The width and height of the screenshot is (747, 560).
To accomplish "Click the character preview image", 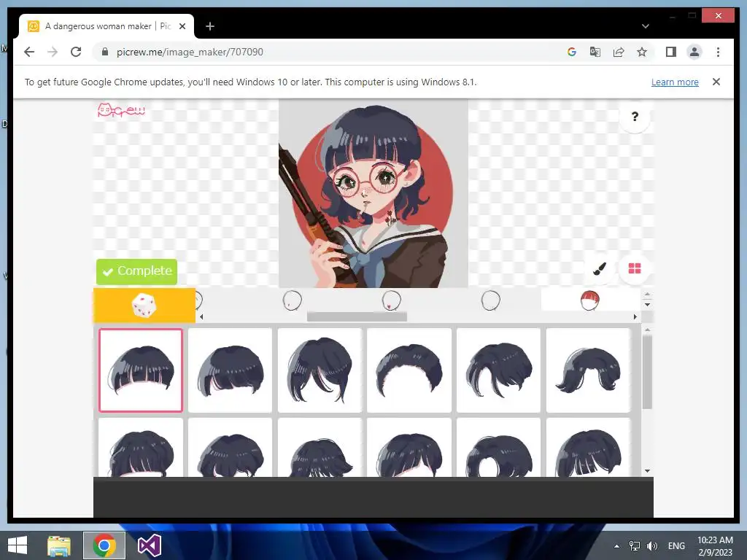I will pos(373,194).
